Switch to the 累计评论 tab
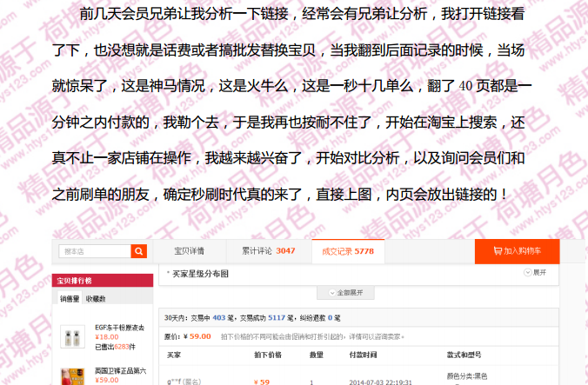588x385 pixels. click(267, 251)
